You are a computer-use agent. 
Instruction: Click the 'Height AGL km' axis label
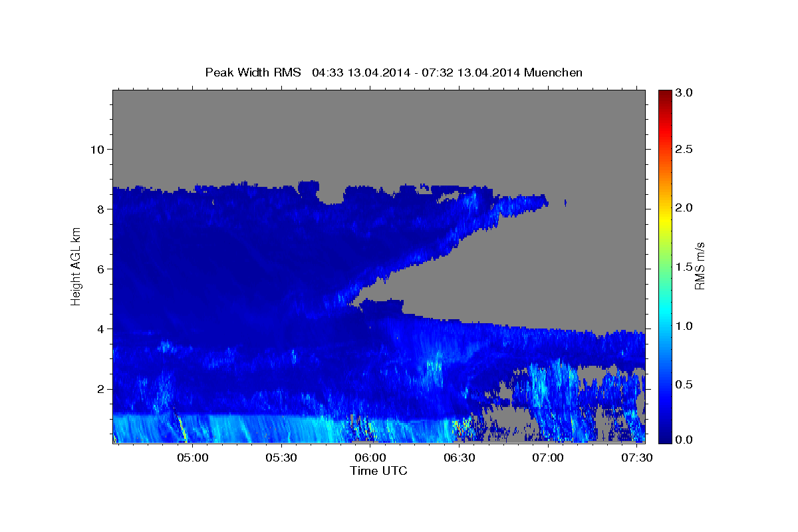tap(76, 267)
